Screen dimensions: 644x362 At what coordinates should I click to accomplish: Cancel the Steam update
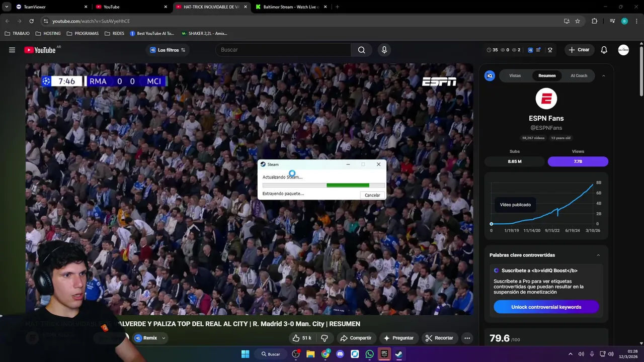click(372, 195)
